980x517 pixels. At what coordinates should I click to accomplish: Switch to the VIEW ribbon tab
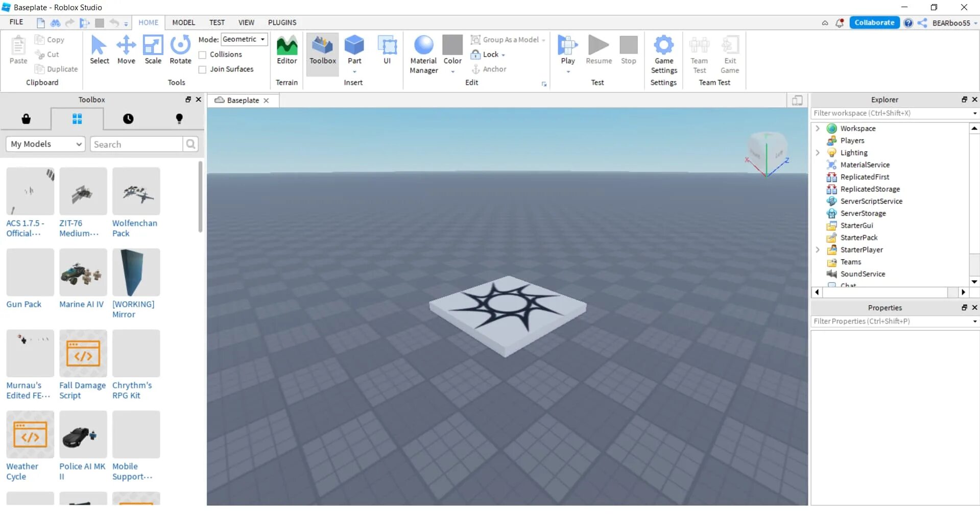246,22
